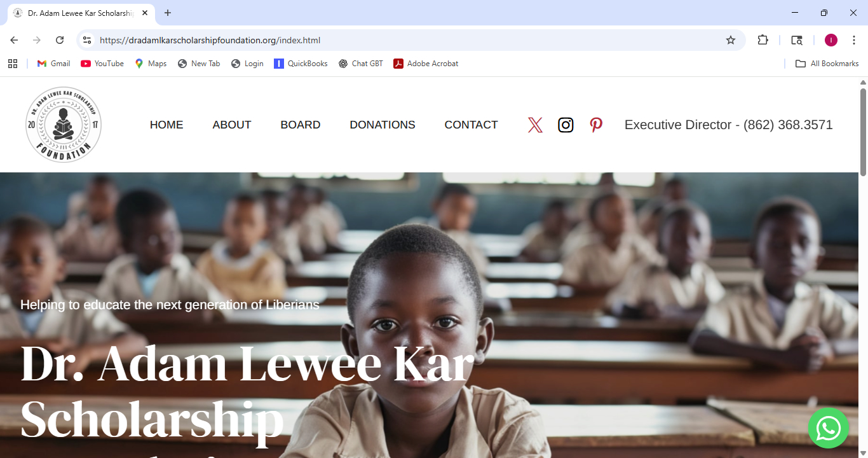Bookmark this page with the star icon
The height and width of the screenshot is (458, 868).
tap(731, 40)
